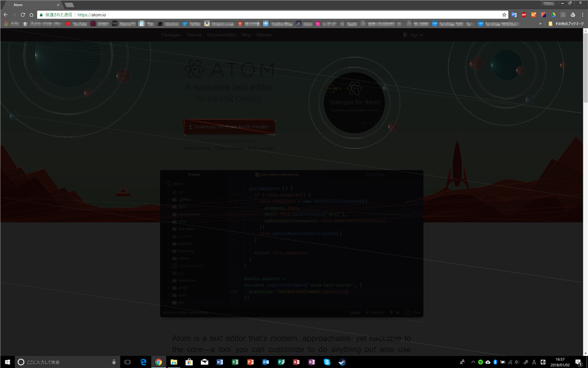The height and width of the screenshot is (368, 588).
Task: Launch Excel from the taskbar
Action: click(x=235, y=362)
